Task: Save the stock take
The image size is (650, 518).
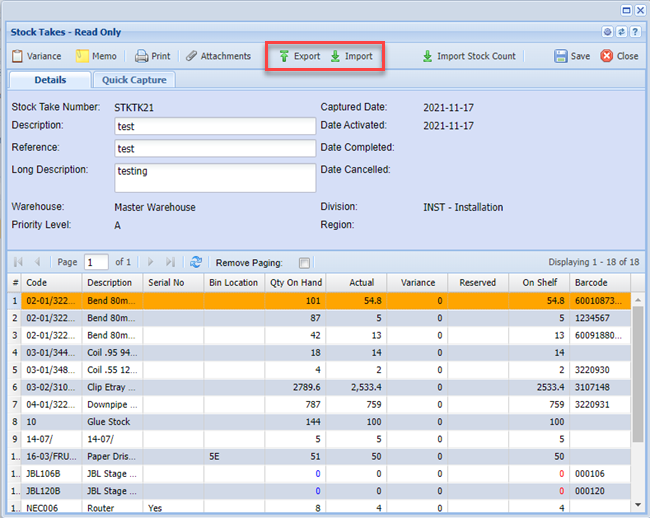Action: click(572, 56)
